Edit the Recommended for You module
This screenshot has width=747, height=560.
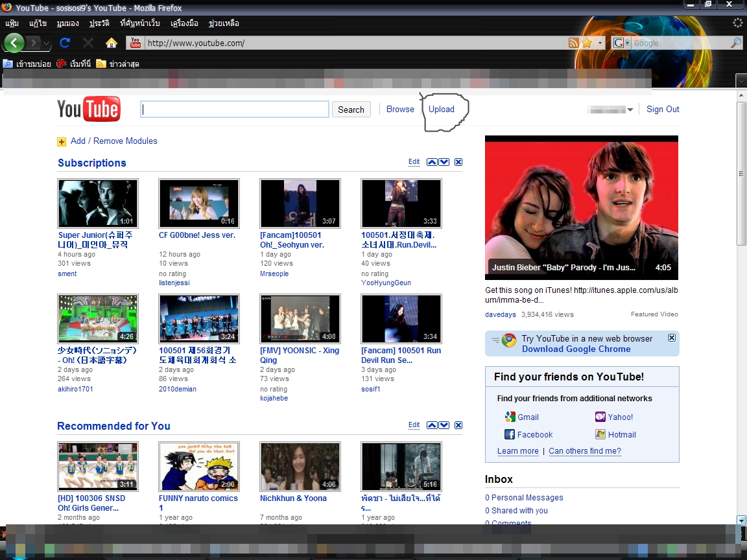point(414,425)
